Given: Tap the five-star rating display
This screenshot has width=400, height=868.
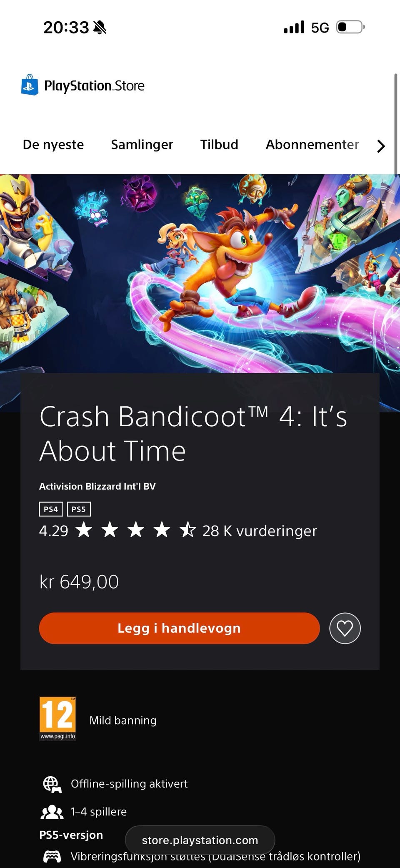Looking at the screenshot, I should [135, 530].
